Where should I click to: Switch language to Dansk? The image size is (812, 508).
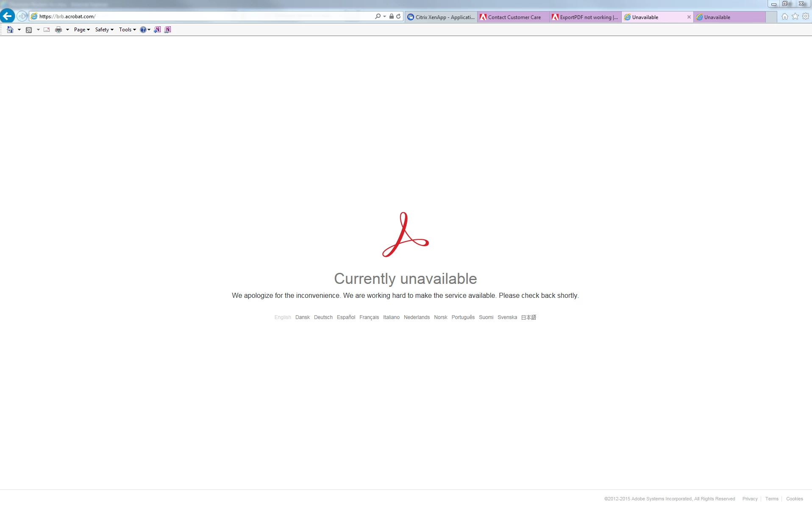pos(303,317)
